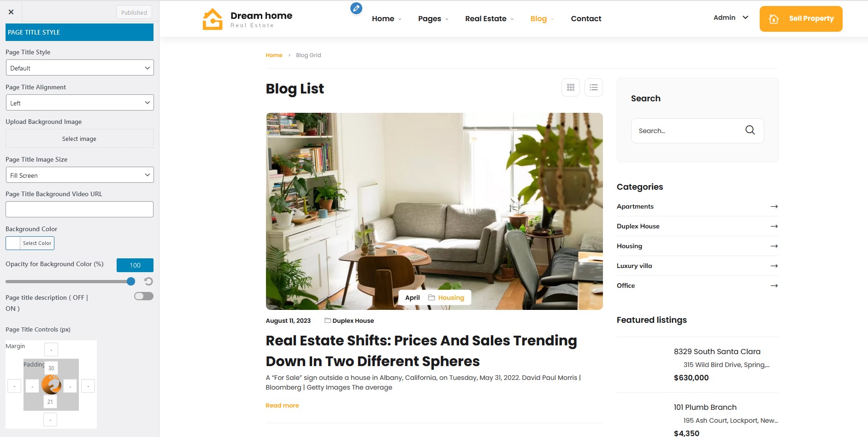The height and width of the screenshot is (437, 868).
Task: Reset background opacity with the reset icon
Action: (x=148, y=281)
